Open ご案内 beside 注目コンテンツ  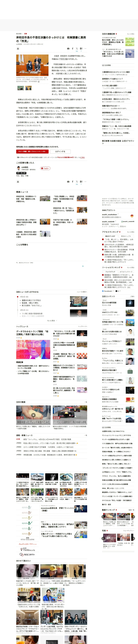132,296
